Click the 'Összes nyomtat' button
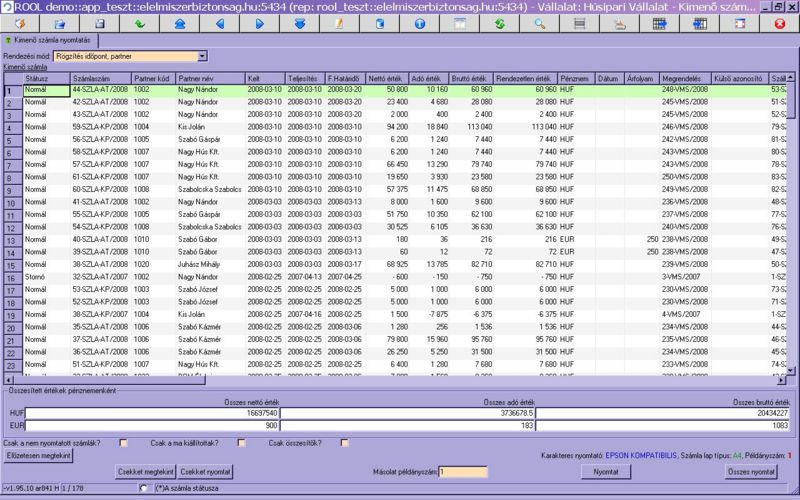Viewport: 800px width, 500px height. tap(752, 470)
